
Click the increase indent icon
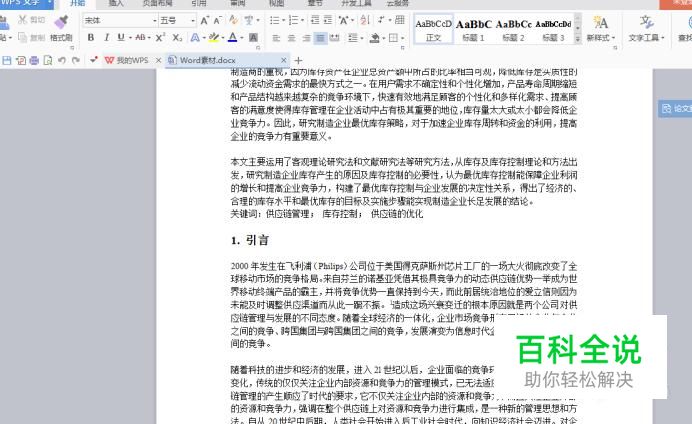point(328,20)
